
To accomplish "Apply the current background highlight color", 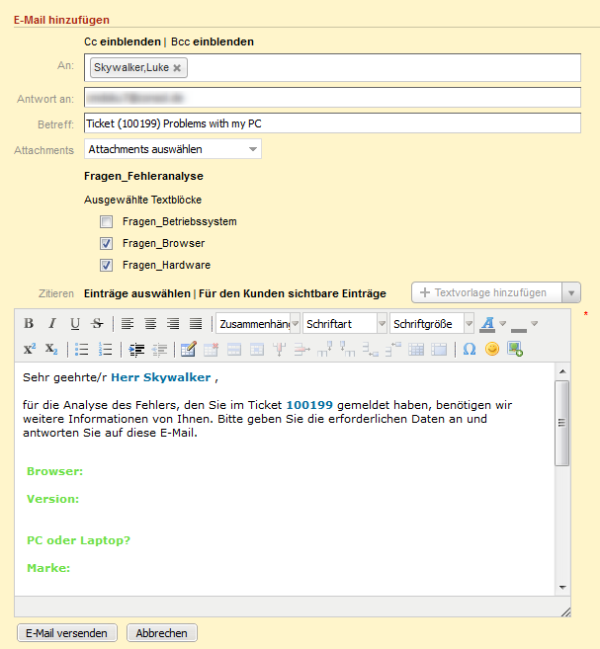I will point(518,327).
